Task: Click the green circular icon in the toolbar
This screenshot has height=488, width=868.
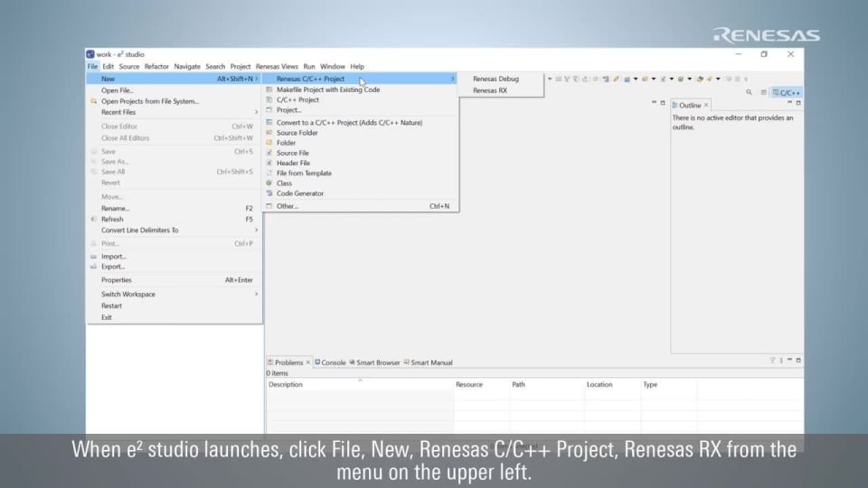Action: 681,80
